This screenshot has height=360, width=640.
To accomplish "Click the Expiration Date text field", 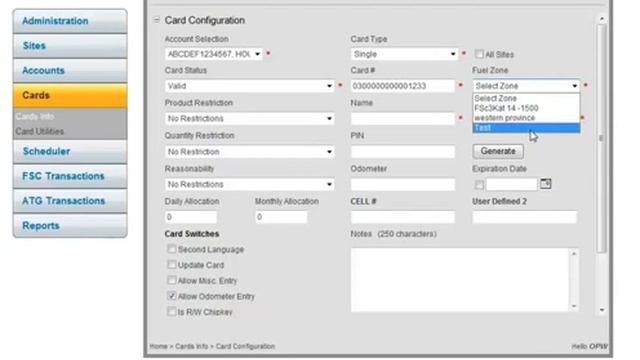I will tap(511, 184).
